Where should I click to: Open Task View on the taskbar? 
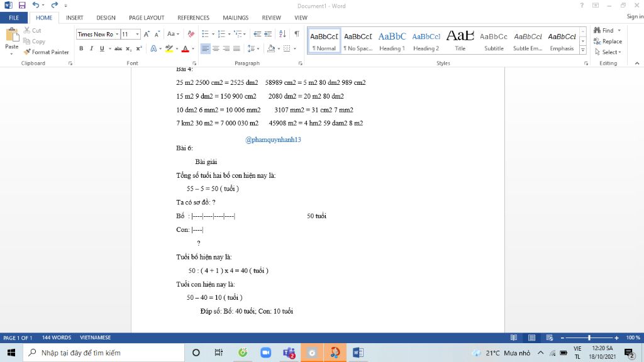218,353
